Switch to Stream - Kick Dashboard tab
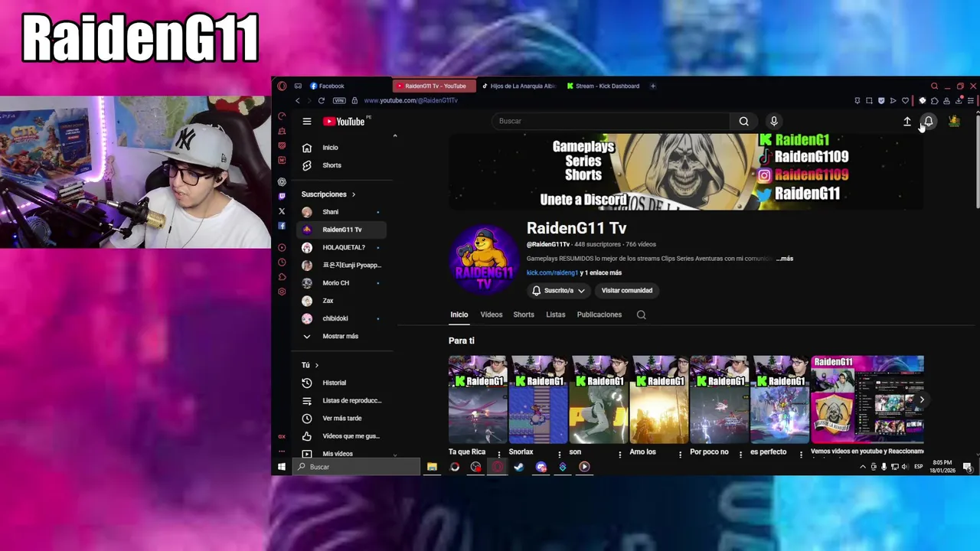 603,86
